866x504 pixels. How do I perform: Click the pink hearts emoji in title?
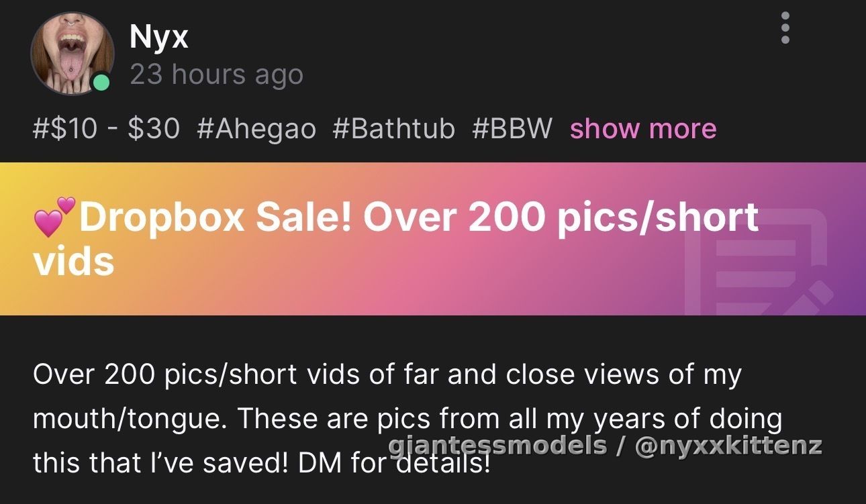pyautogui.click(x=54, y=216)
